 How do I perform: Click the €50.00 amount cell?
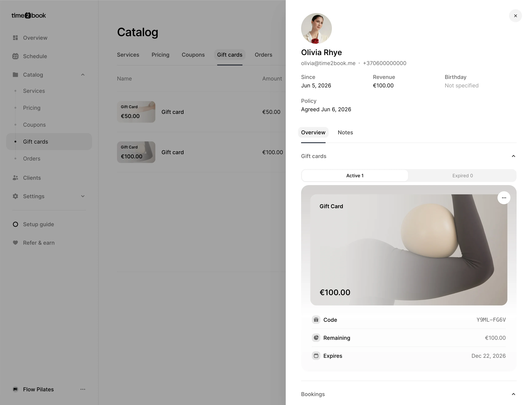click(271, 112)
